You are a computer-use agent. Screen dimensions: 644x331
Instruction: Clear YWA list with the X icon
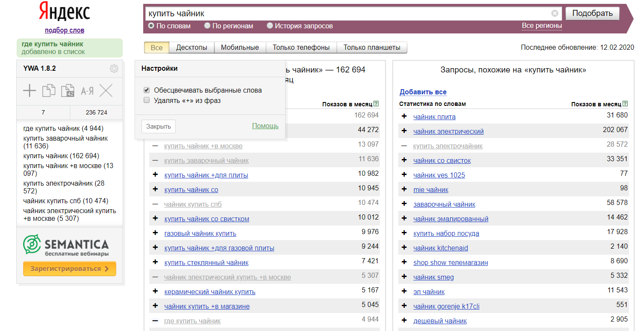point(106,90)
